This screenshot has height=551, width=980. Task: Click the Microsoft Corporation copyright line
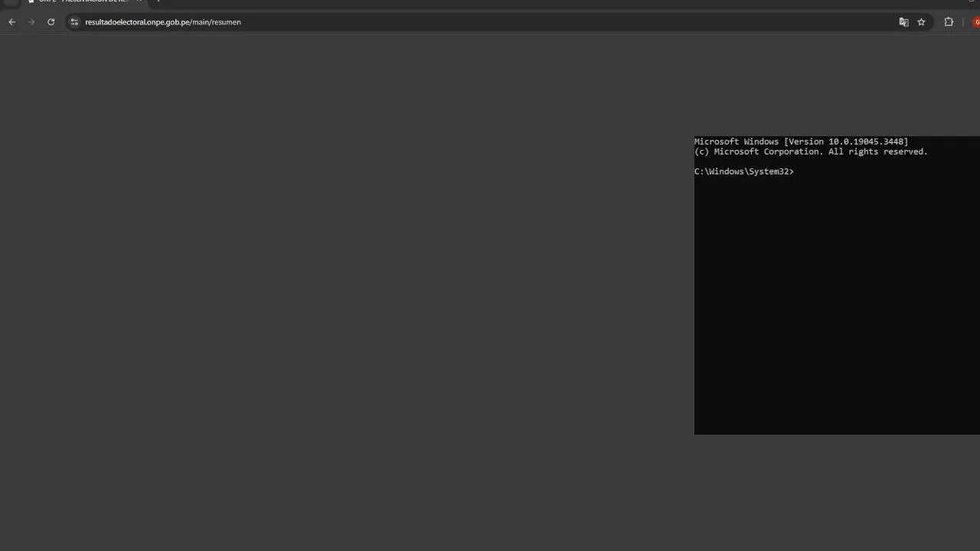point(811,152)
